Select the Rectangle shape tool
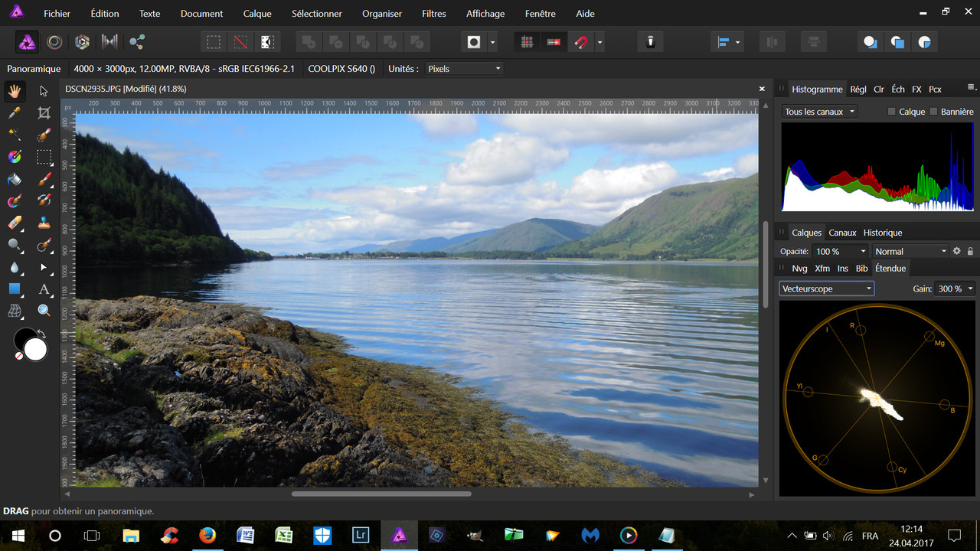The height and width of the screenshot is (551, 980). click(15, 289)
